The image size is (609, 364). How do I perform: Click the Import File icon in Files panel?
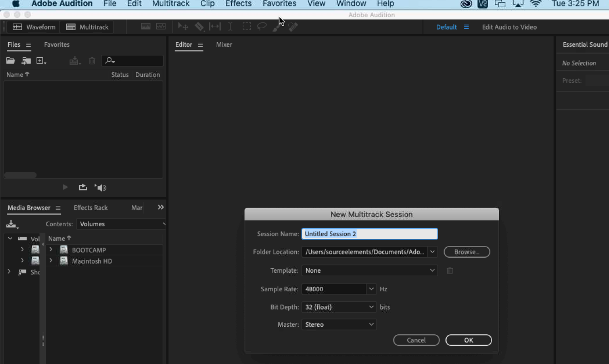point(26,61)
